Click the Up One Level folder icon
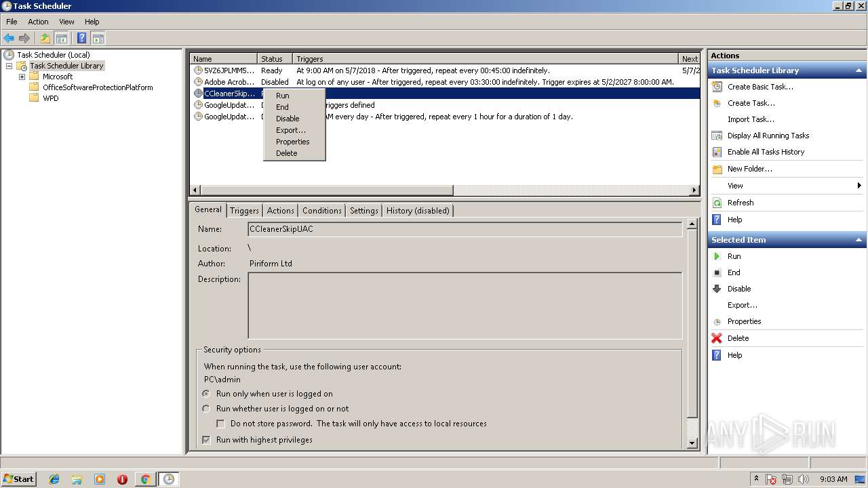The image size is (868, 488). pos(45,39)
